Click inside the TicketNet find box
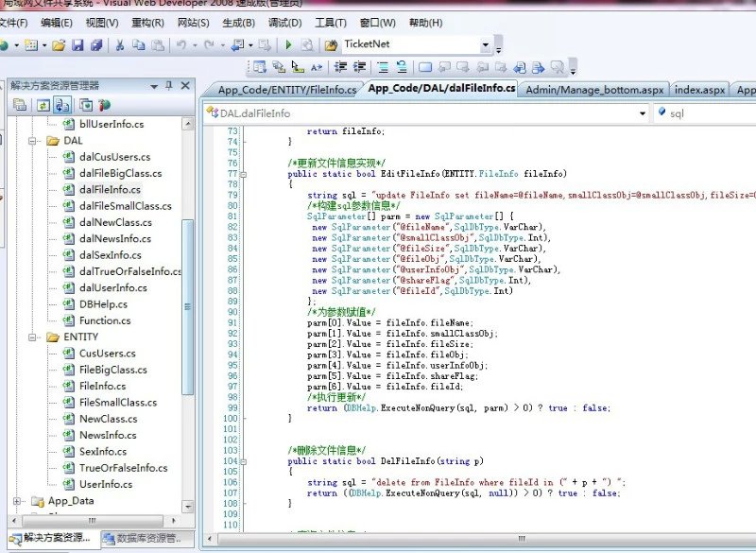 pyautogui.click(x=410, y=44)
